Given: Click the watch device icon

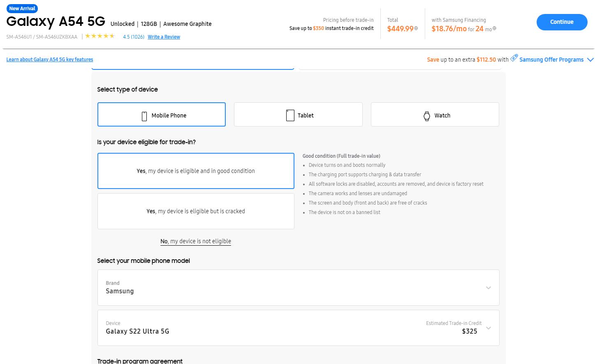Looking at the screenshot, I should [x=427, y=116].
